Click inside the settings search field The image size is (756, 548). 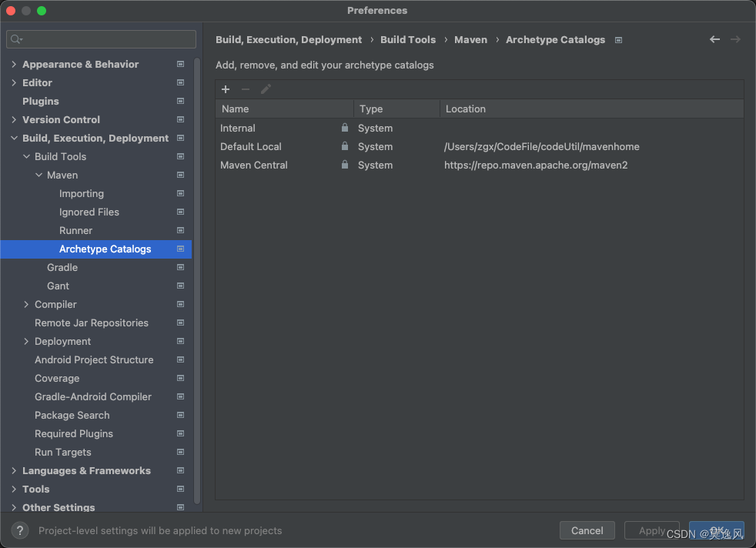102,39
